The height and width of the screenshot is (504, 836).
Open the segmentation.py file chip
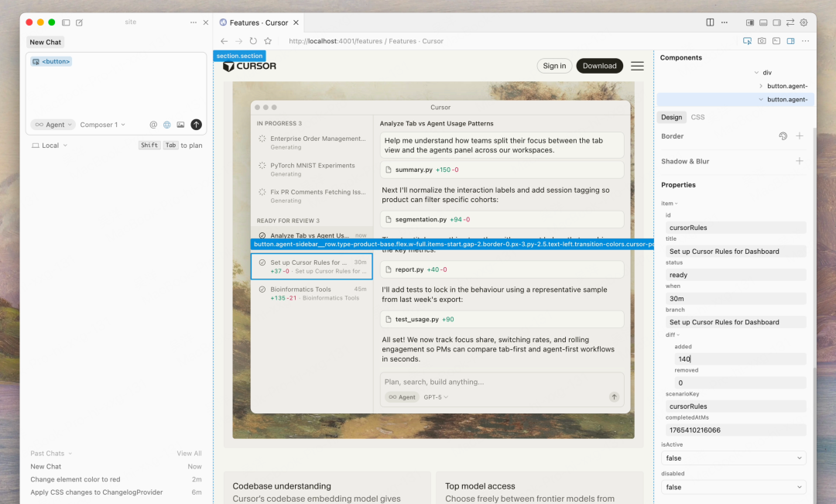pos(502,219)
